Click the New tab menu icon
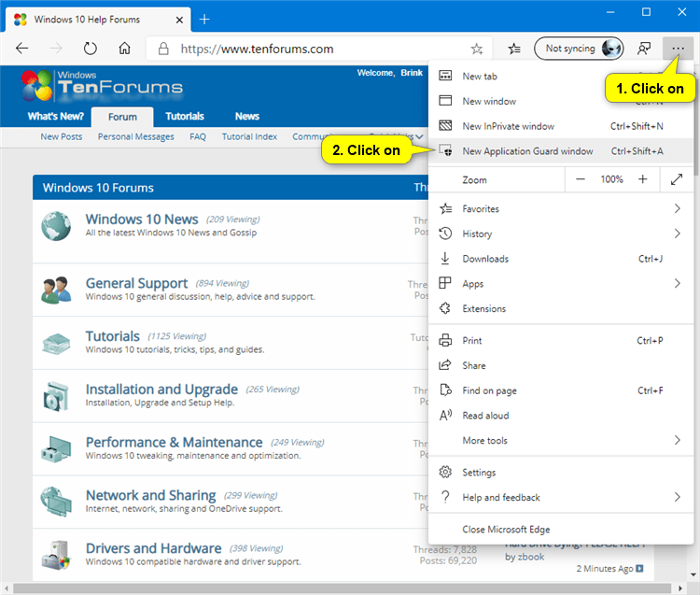The height and width of the screenshot is (595, 700). (x=445, y=76)
